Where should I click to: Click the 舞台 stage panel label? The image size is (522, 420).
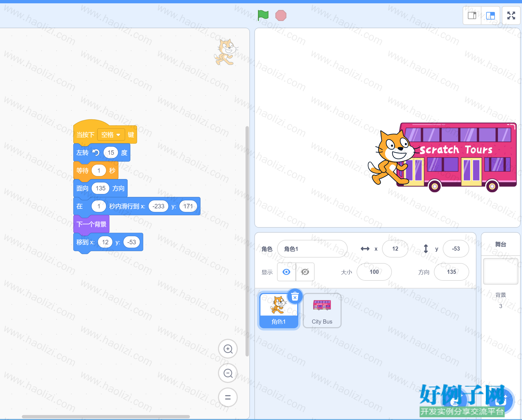click(500, 244)
